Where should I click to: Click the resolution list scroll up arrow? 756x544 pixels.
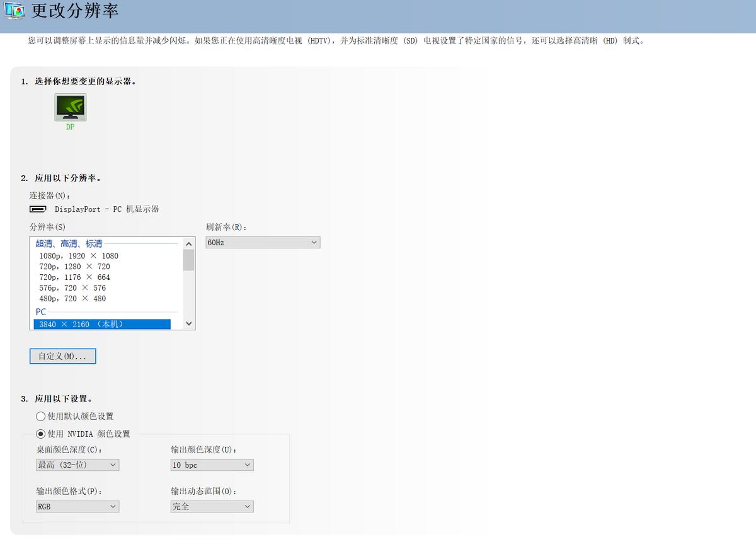click(189, 243)
